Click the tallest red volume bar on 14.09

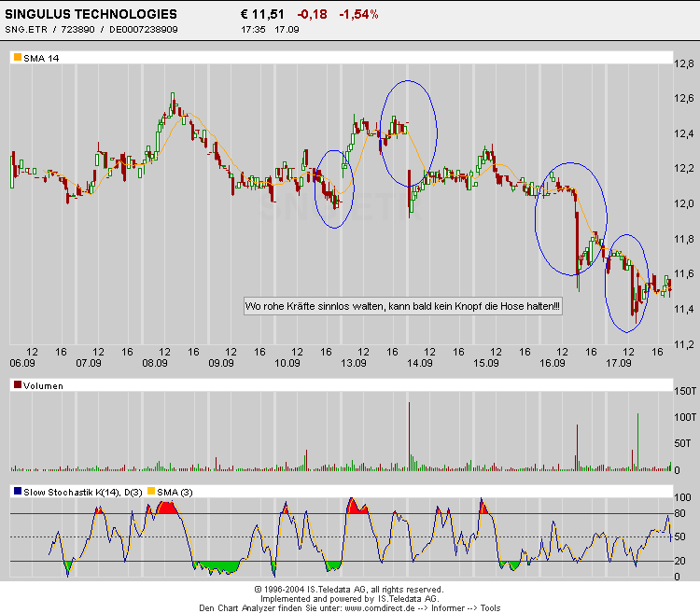coord(410,437)
